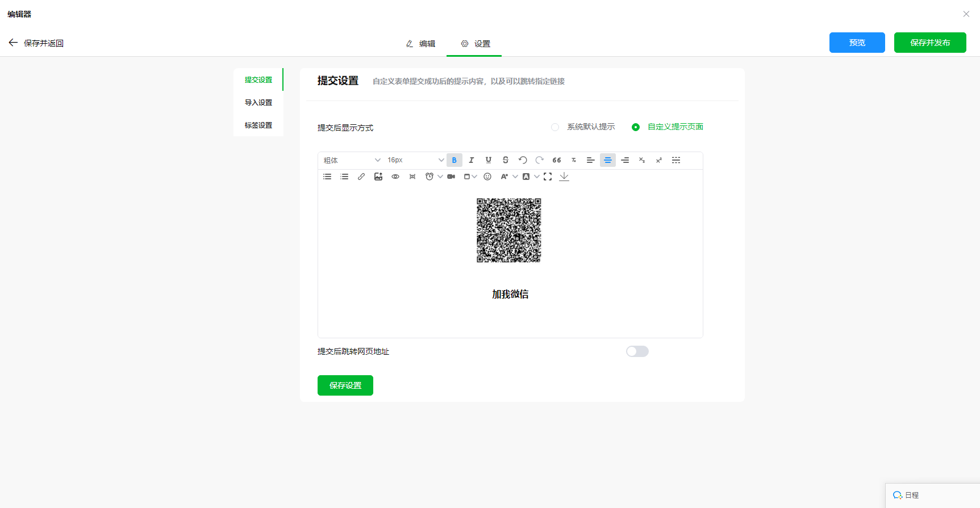Click the square box icon in toolbar
980x508 pixels.
pos(467,177)
